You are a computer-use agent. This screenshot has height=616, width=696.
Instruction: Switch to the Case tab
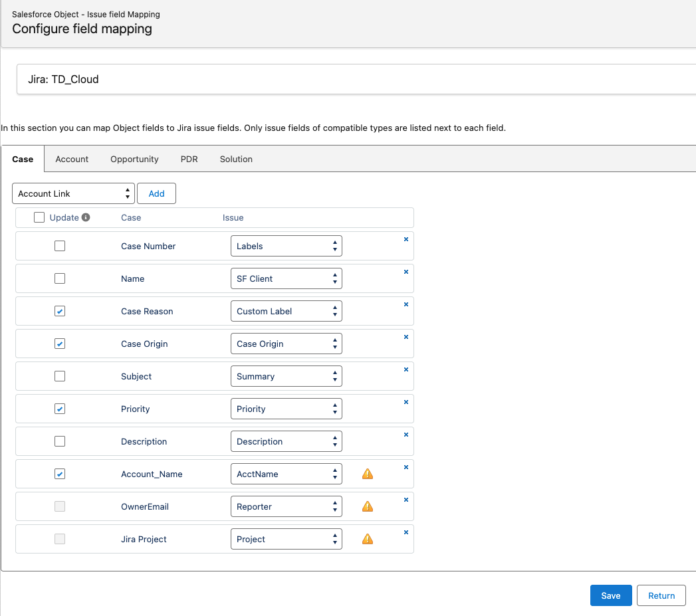(x=23, y=159)
